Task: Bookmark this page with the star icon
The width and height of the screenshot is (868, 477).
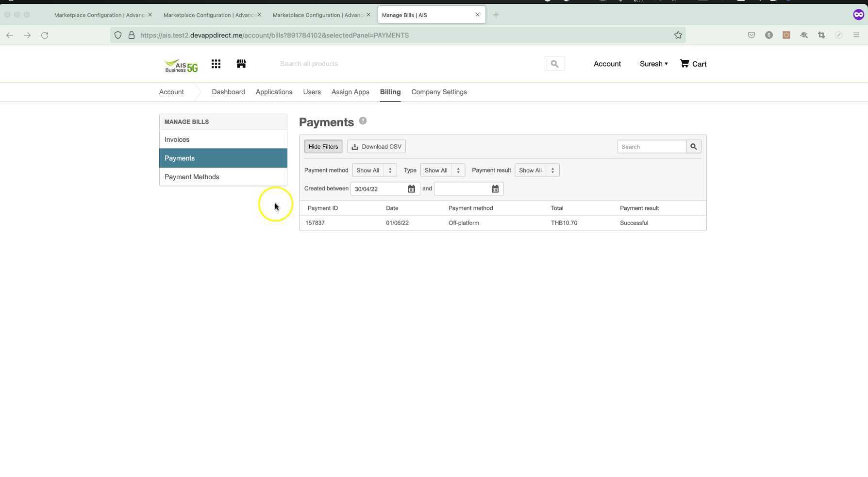Action: 678,35
